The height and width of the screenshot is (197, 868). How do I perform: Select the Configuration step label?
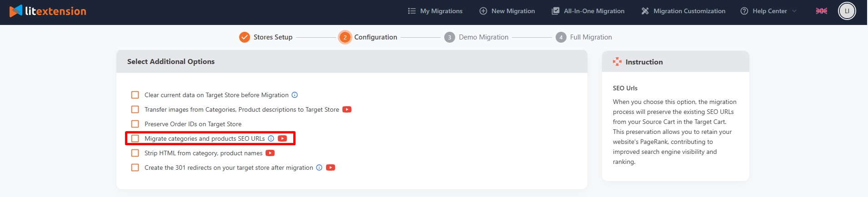(376, 37)
